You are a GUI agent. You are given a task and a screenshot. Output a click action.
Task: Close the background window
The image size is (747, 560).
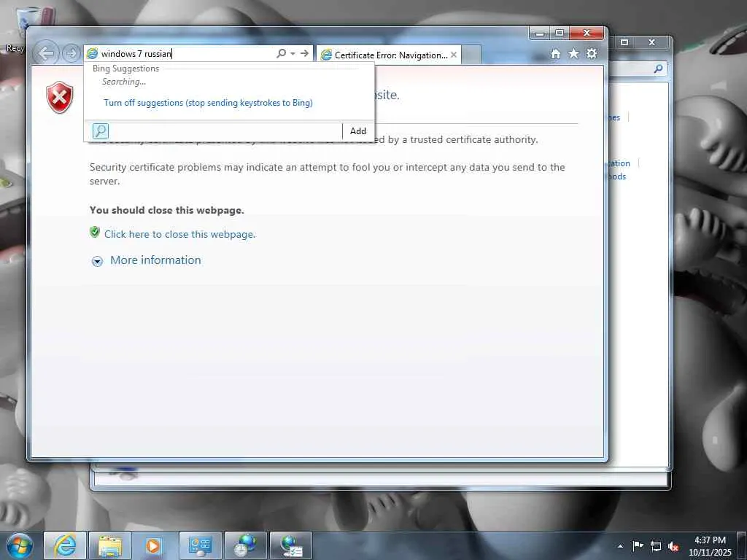pos(651,42)
